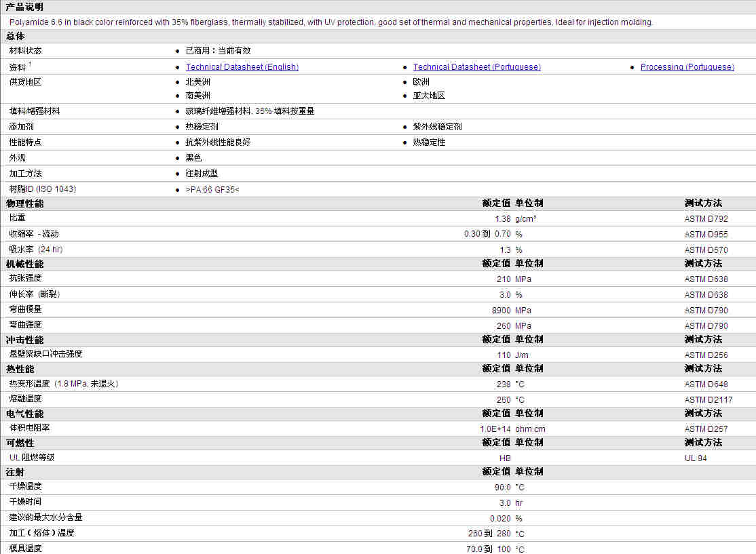Click ASTM D792 test method
The width and height of the screenshot is (756, 554).
click(706, 219)
